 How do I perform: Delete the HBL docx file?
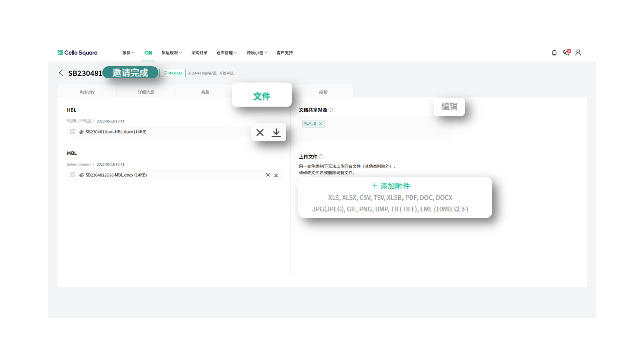[x=260, y=133]
